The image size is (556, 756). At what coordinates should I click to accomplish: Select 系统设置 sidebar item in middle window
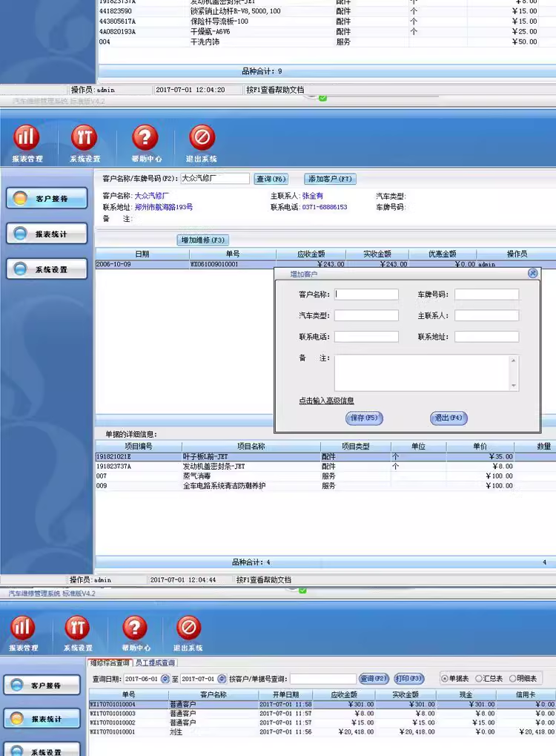(47, 269)
